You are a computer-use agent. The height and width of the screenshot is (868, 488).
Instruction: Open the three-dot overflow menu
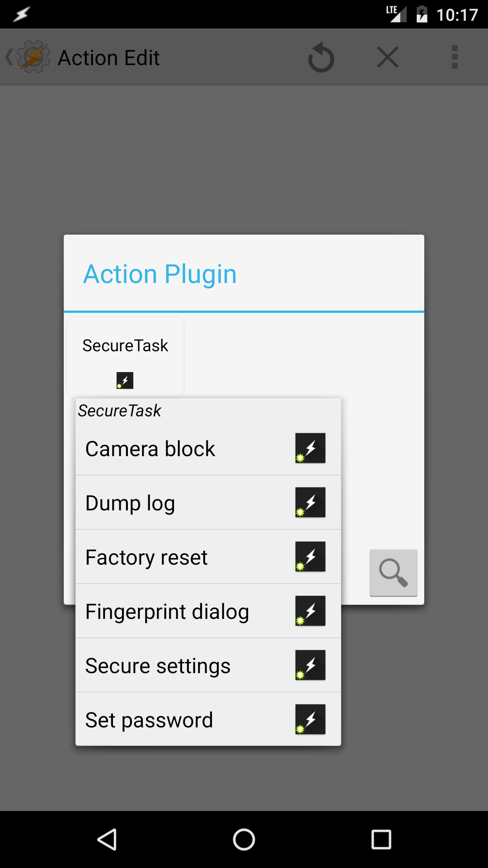455,57
